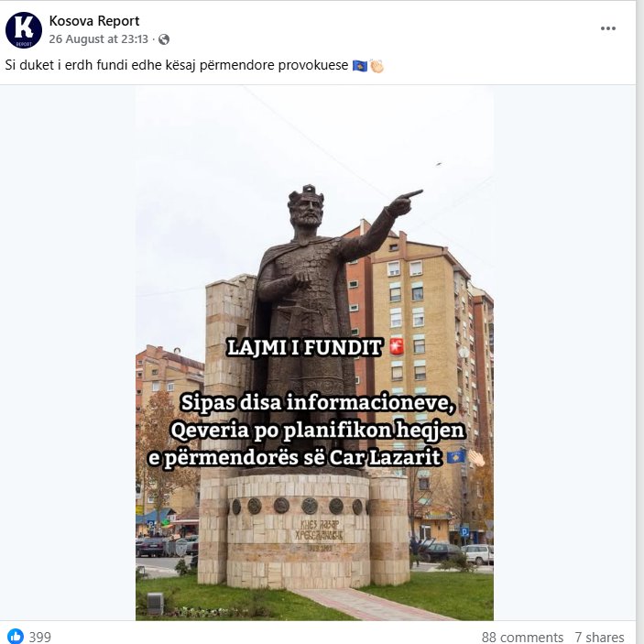Screen dimensions: 644x644
Task: Click the overlay line 'Sipas disa informacioneve'
Action: 318,402
